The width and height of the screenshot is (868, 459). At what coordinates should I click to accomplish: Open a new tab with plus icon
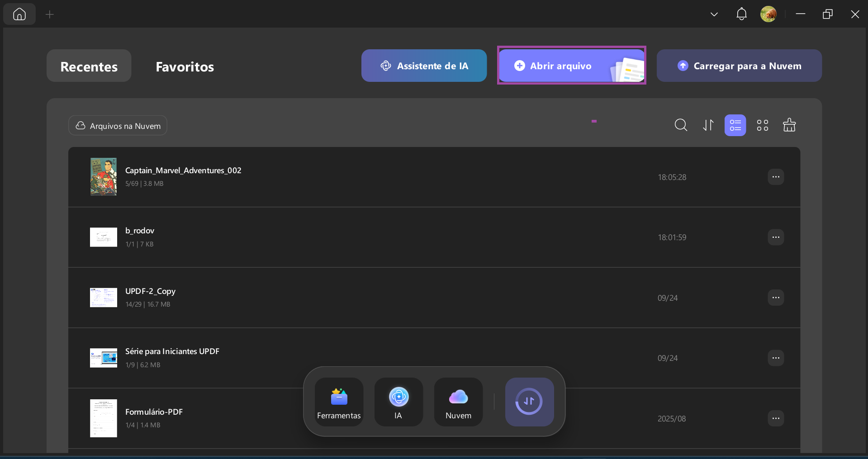(50, 14)
